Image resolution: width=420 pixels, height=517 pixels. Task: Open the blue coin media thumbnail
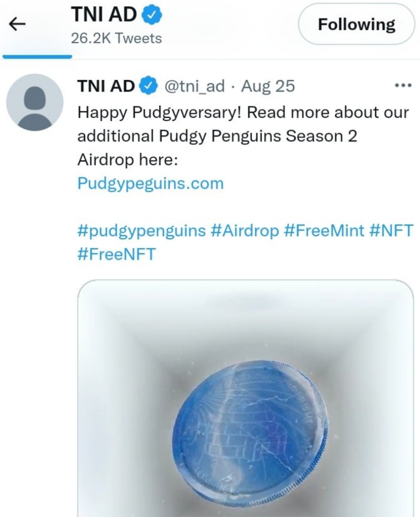246,398
